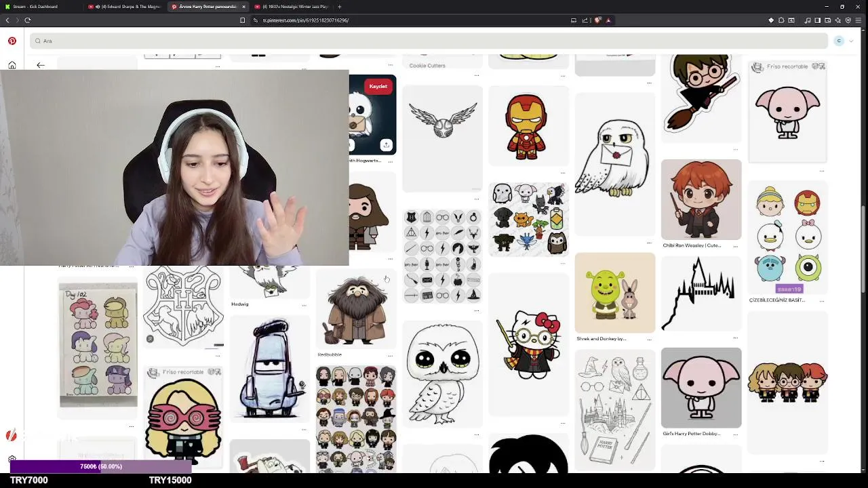Open more options for ÇİZEBİLECEĞİNİZ BASİT pin
Viewport: 868px width, 488px height.
click(821, 301)
